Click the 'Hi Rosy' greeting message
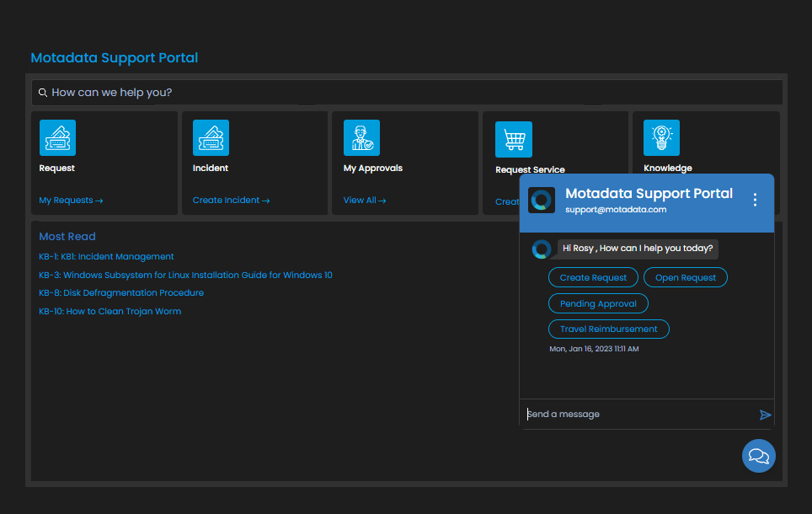 tap(638, 249)
